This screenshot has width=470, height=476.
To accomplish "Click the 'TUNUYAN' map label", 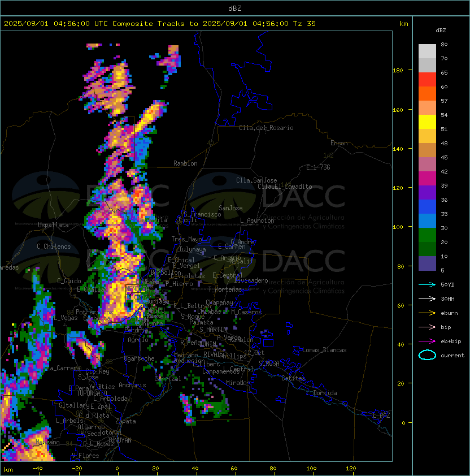I will (x=120, y=440).
